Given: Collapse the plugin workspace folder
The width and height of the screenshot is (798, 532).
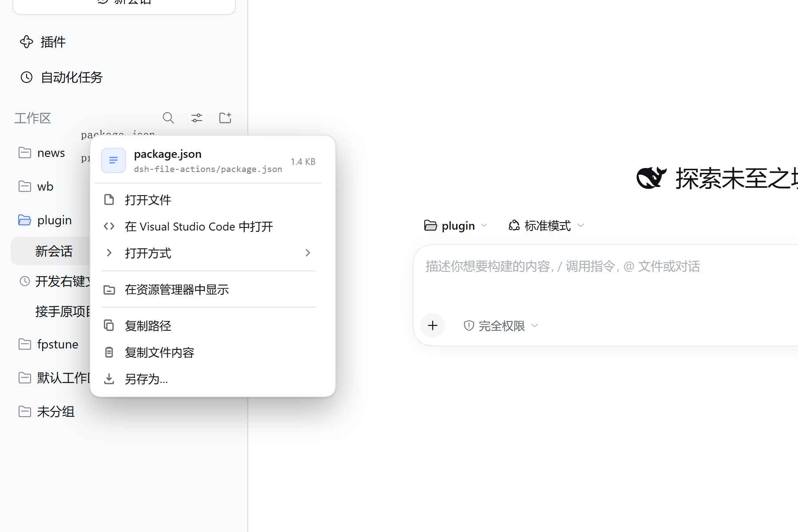Looking at the screenshot, I should [x=45, y=220].
